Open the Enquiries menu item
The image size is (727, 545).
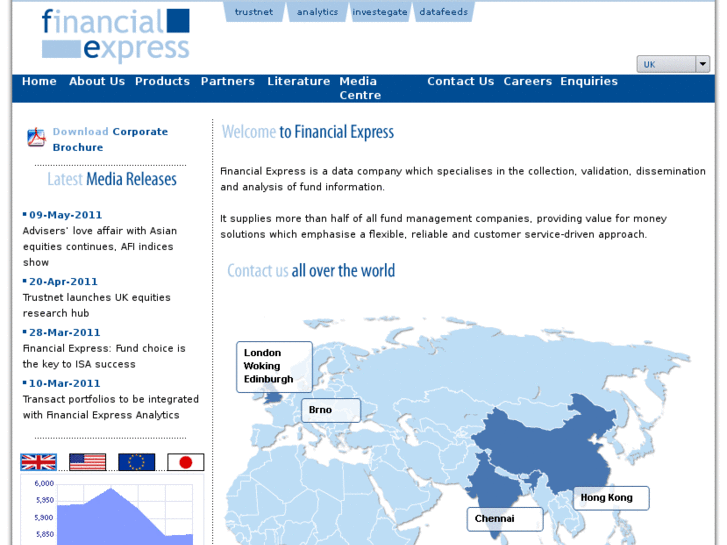pos(589,81)
